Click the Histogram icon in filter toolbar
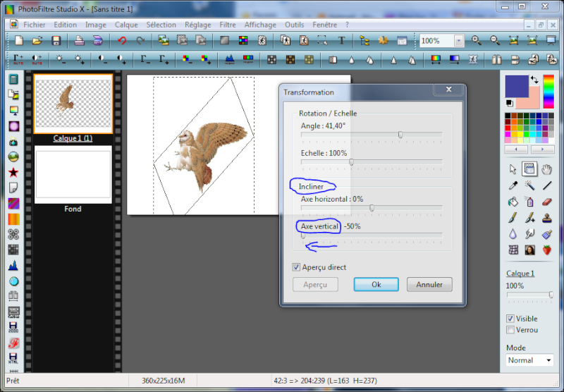This screenshot has height=392, width=564. (x=230, y=59)
